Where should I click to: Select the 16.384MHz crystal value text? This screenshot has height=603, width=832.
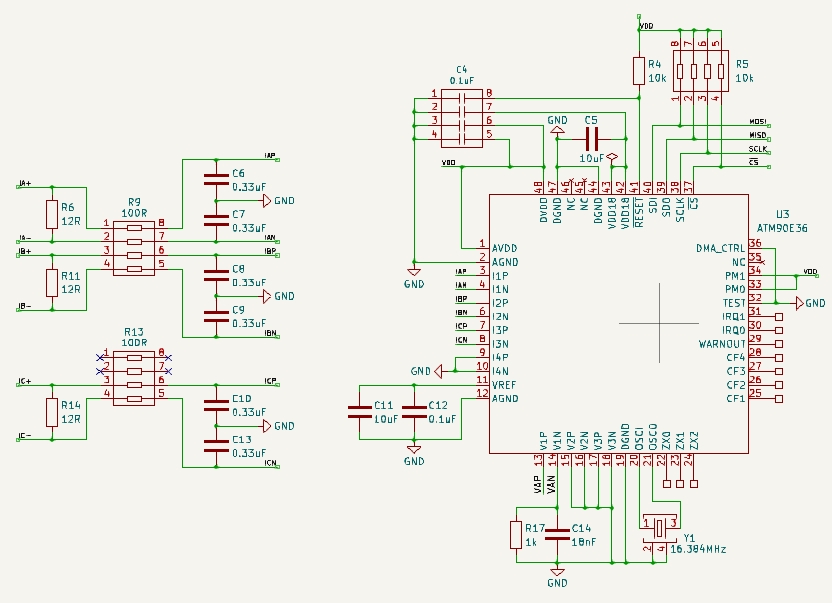(698, 549)
